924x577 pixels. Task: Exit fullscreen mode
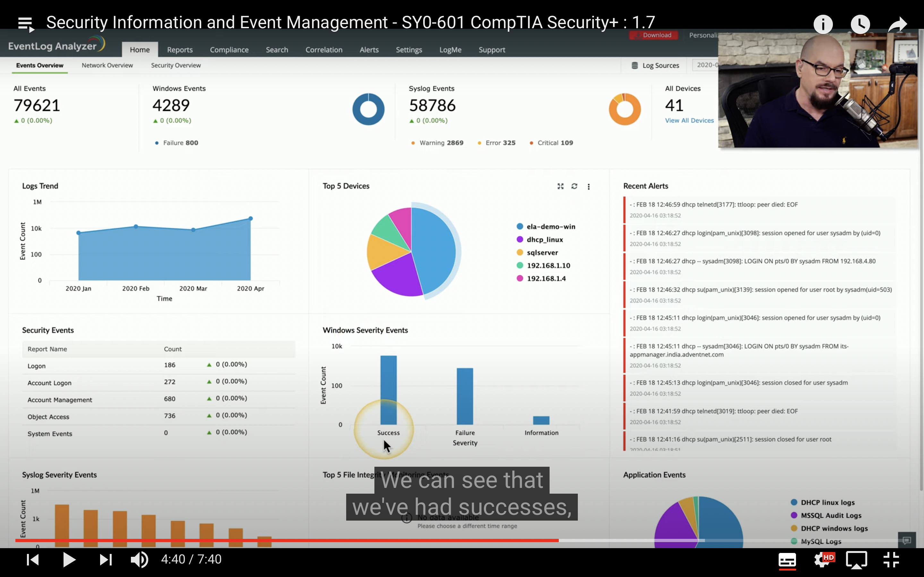tap(891, 560)
